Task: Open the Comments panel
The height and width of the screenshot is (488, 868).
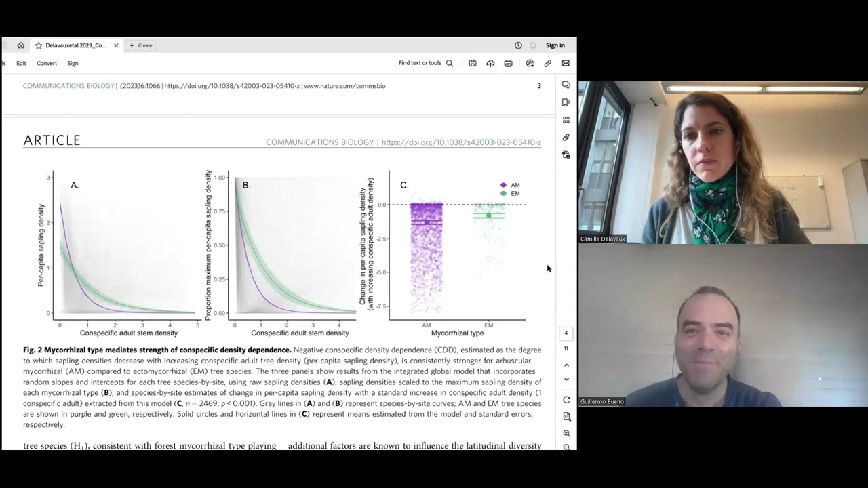Action: [566, 85]
